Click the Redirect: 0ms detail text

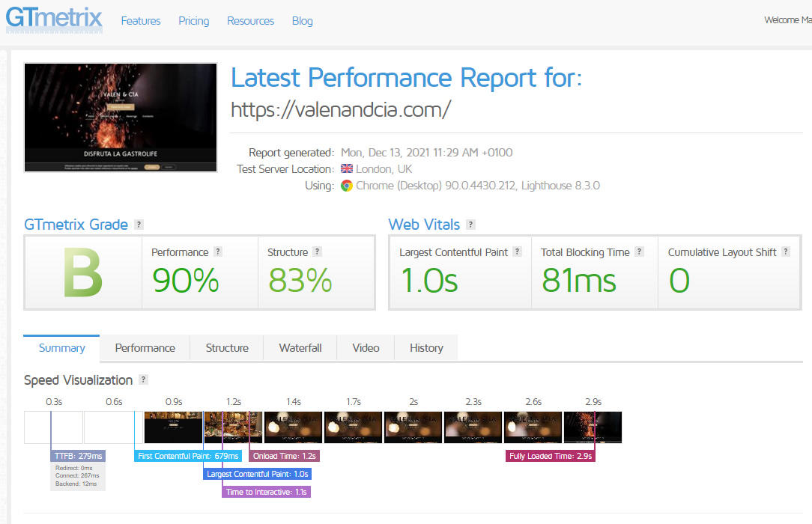(x=73, y=468)
